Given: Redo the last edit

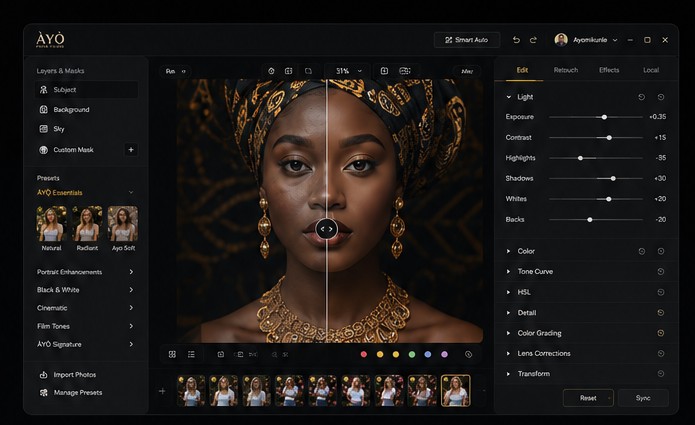Looking at the screenshot, I should coord(533,40).
